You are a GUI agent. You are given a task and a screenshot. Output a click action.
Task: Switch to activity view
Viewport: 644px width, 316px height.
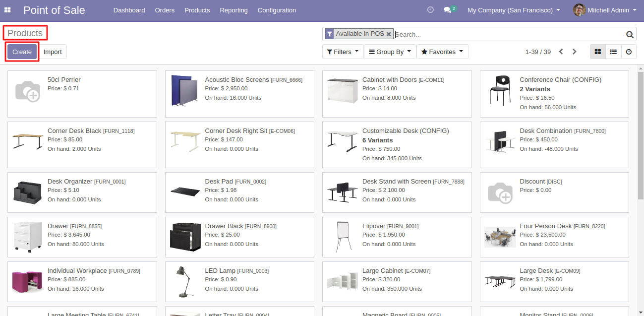tap(629, 52)
